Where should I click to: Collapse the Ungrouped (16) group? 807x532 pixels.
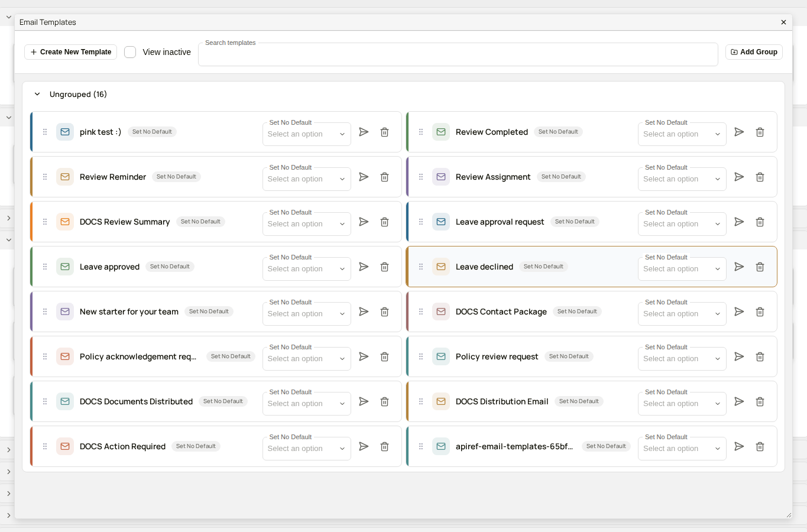point(37,94)
